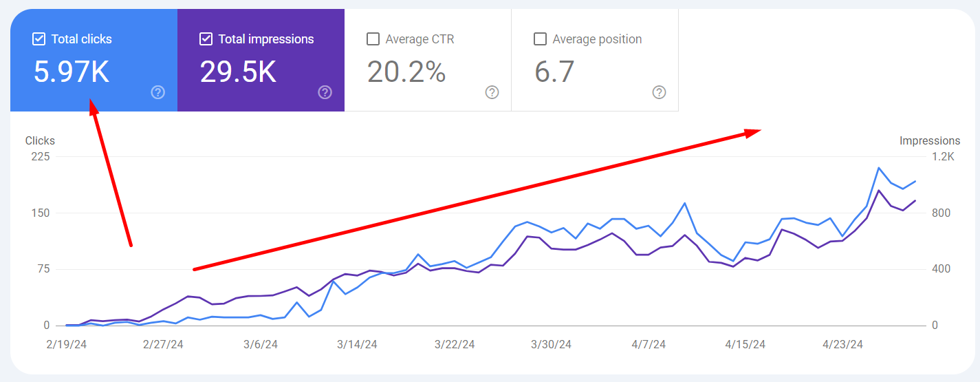Select the 29.5K total impressions value
This screenshot has width=980, height=382.
[x=238, y=72]
